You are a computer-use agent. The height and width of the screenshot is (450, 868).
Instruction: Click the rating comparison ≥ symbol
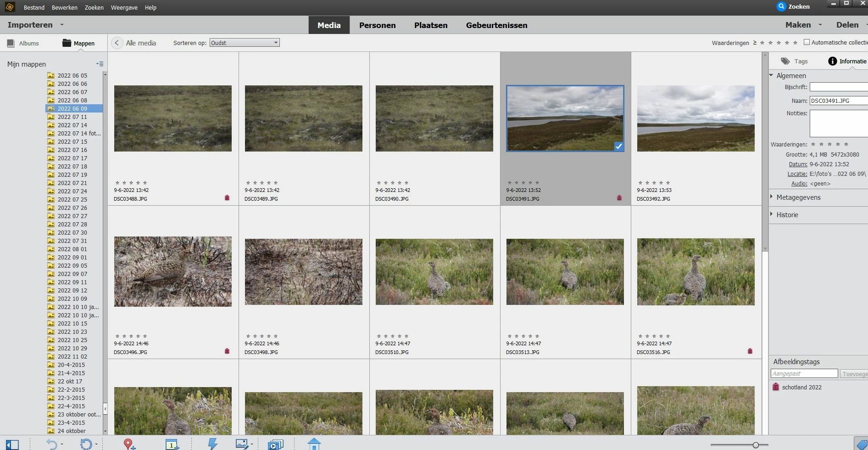(x=755, y=43)
